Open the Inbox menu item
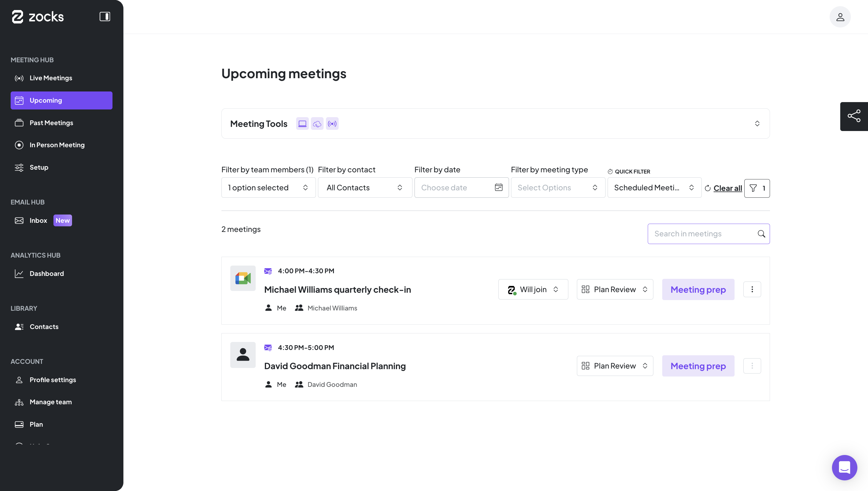This screenshot has height=491, width=868. 38,220
